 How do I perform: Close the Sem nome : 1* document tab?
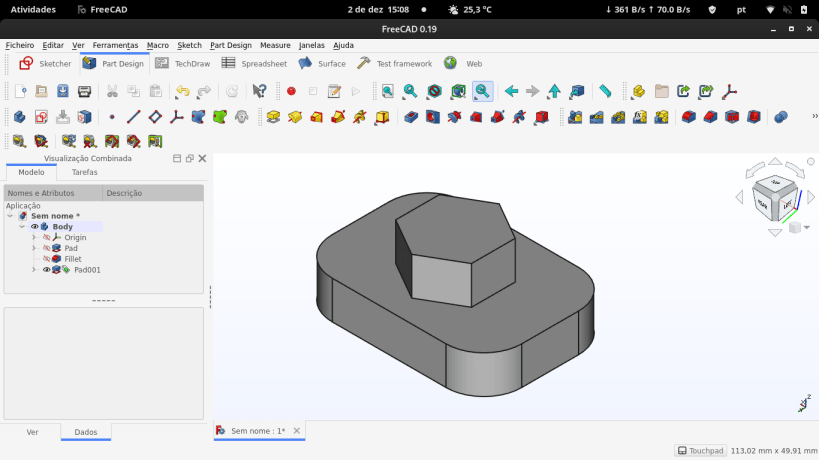(297, 431)
